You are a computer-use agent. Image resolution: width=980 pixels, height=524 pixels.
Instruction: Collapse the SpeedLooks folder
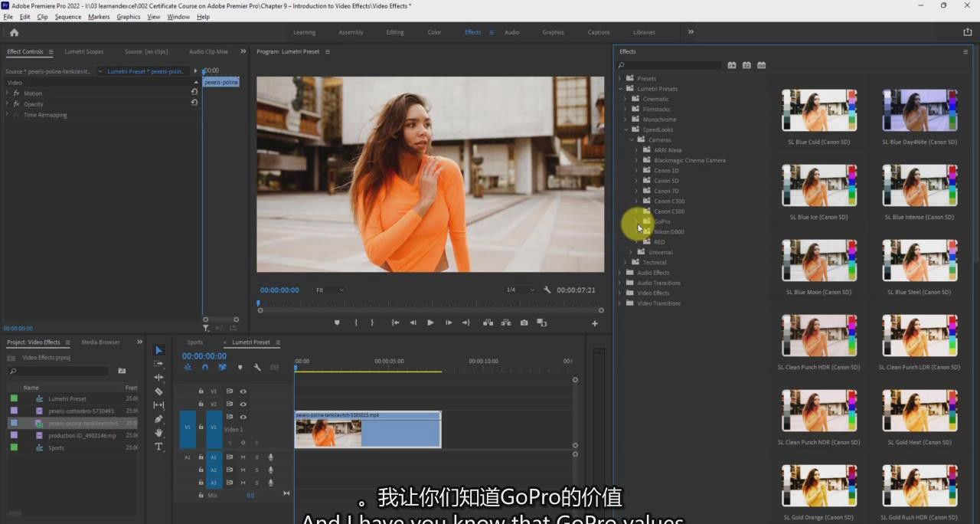pyautogui.click(x=626, y=129)
